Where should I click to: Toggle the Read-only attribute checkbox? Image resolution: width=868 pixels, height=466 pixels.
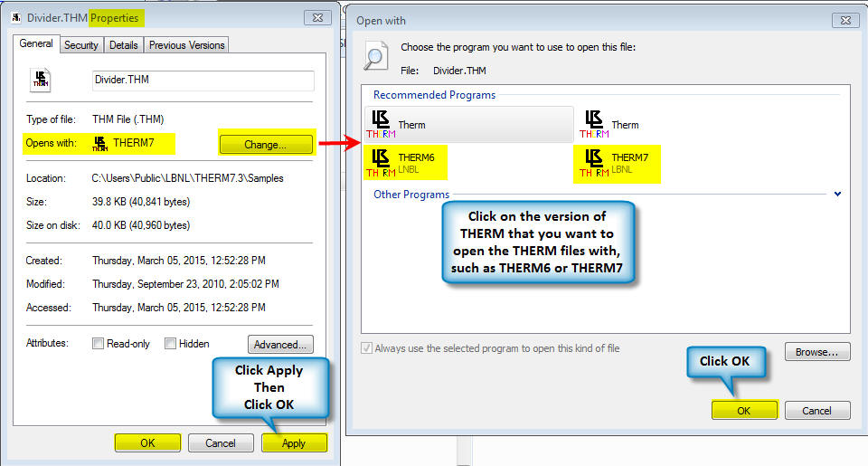pyautogui.click(x=98, y=344)
